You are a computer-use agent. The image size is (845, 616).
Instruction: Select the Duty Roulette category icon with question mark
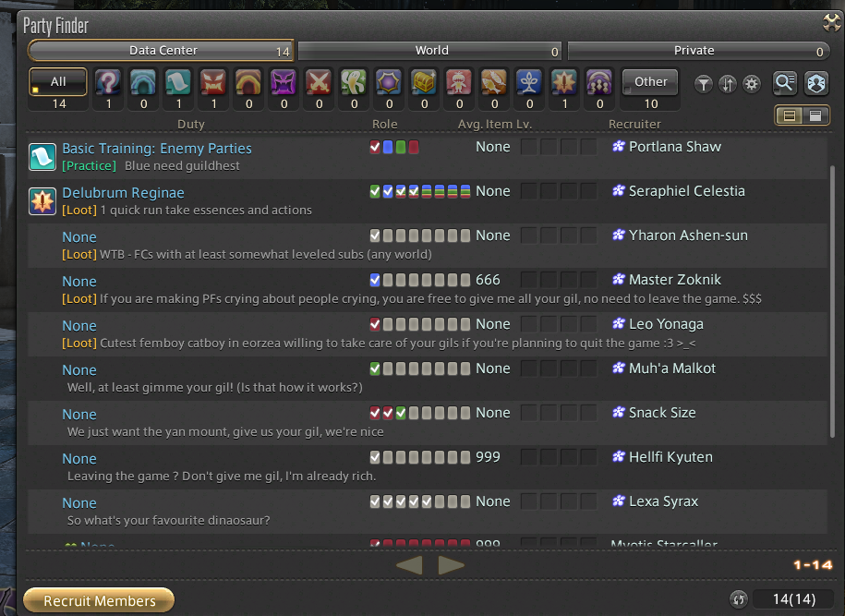[x=108, y=83]
